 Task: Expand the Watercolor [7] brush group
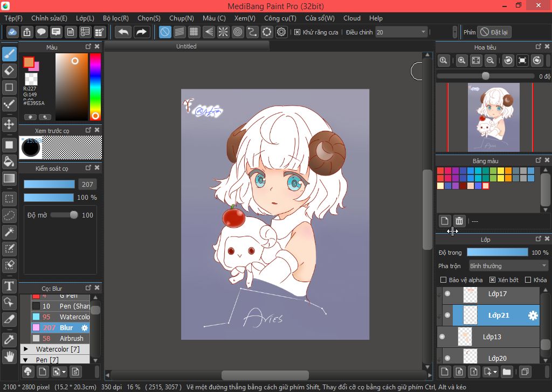[26, 349]
